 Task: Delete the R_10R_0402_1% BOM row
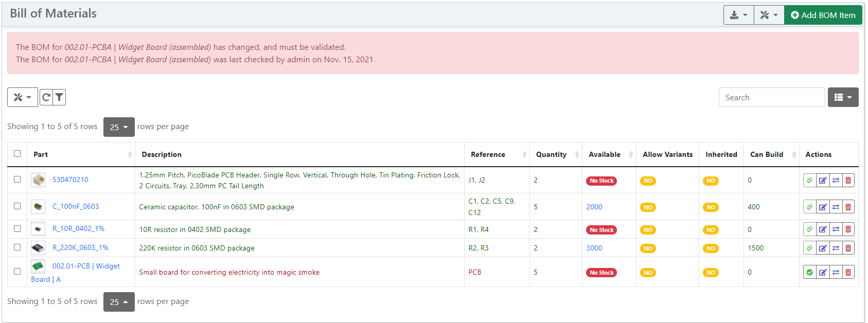(848, 230)
